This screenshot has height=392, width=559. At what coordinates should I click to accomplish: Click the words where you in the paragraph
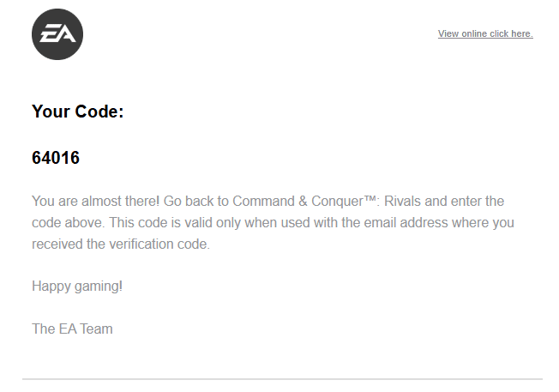(483, 222)
